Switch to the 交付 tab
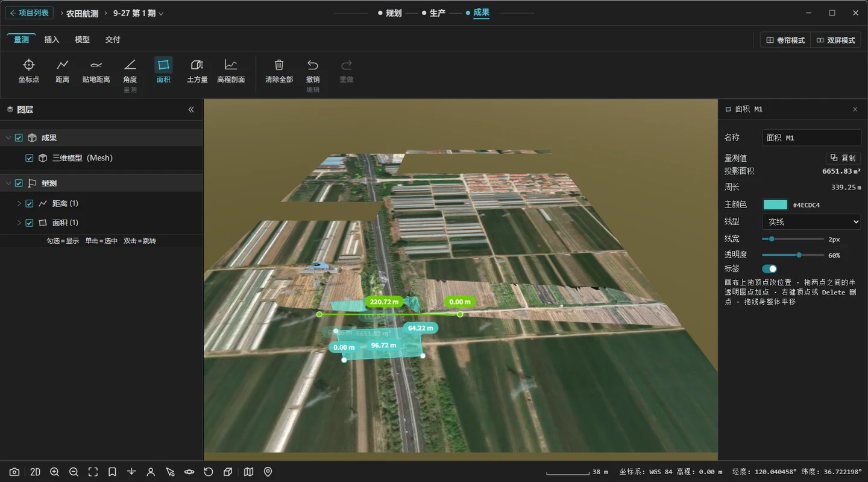This screenshot has height=482, width=868. [113, 39]
